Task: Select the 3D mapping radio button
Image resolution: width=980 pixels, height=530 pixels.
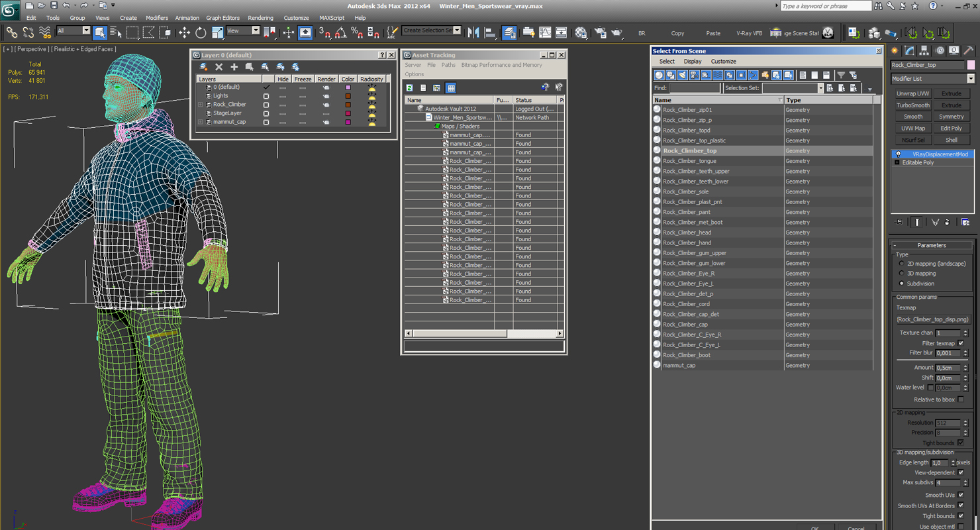Action: (901, 273)
